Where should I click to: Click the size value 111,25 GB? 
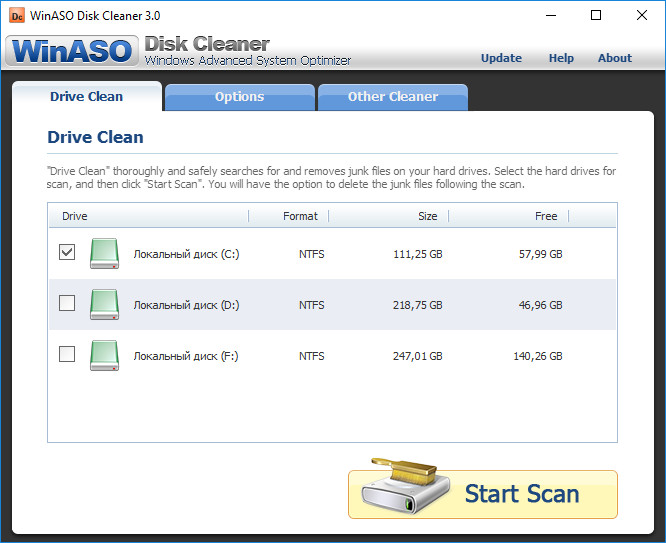coord(418,254)
